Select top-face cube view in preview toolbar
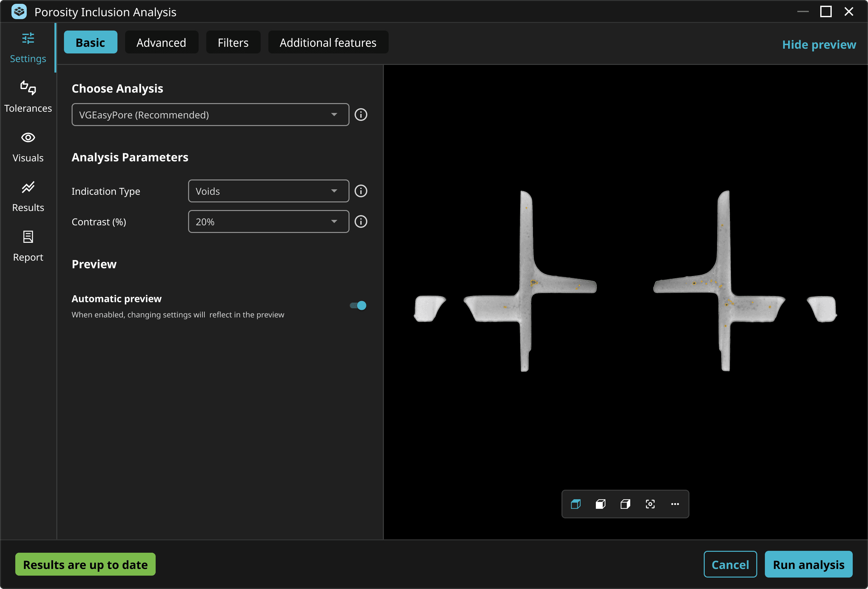The width and height of the screenshot is (868, 589). (x=575, y=504)
